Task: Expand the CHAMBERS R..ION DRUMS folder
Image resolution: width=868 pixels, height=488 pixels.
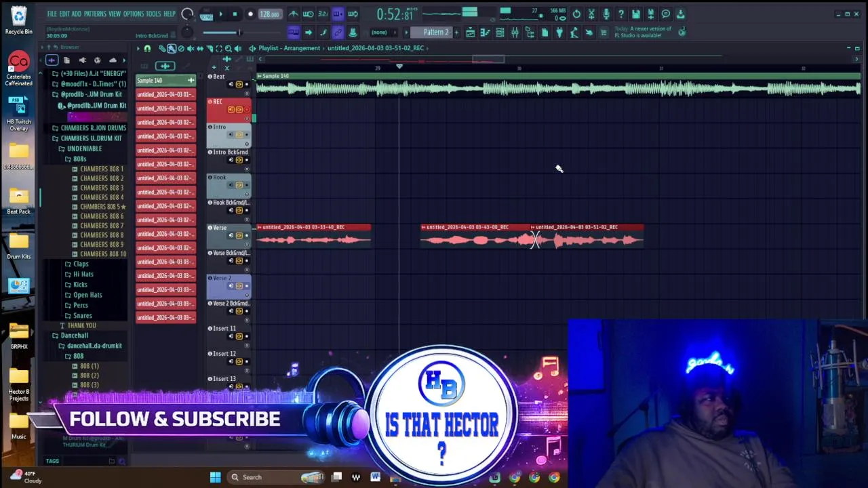Action: (x=93, y=128)
